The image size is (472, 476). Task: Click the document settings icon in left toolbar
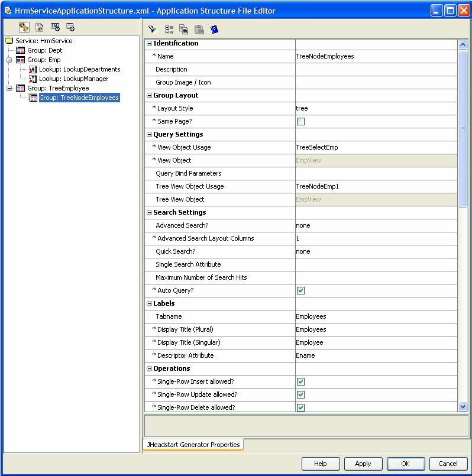click(x=39, y=27)
